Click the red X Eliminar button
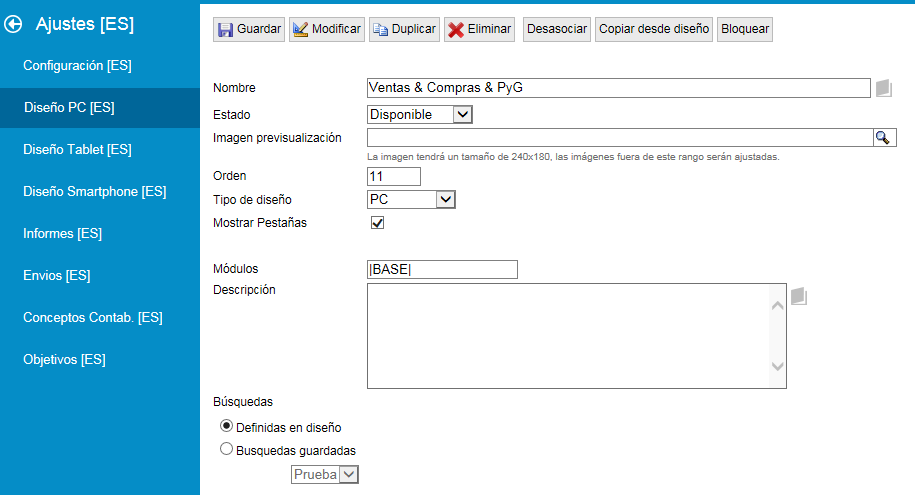This screenshot has width=915, height=495. point(480,29)
